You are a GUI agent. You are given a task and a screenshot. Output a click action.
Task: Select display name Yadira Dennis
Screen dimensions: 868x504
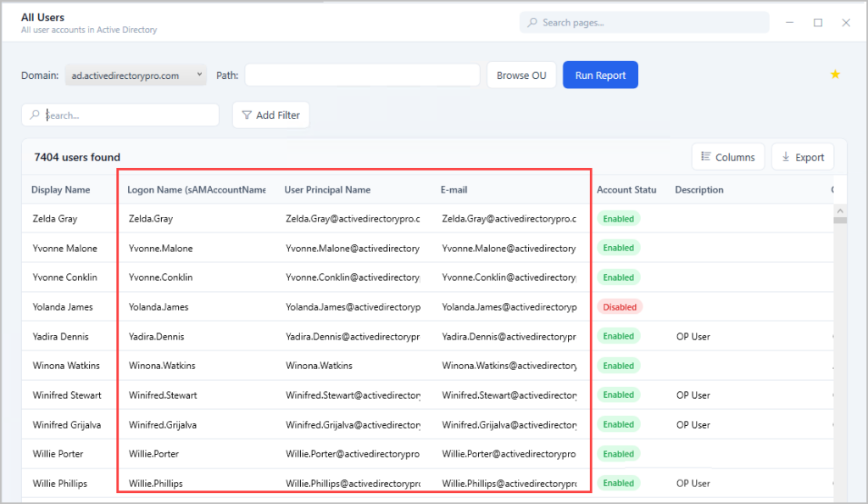60,336
